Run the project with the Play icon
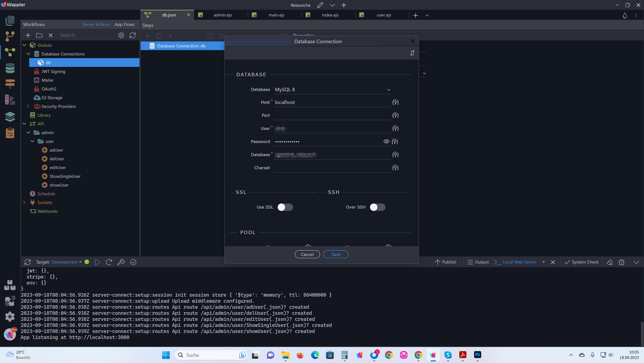The height and width of the screenshot is (363, 644). click(x=98, y=262)
